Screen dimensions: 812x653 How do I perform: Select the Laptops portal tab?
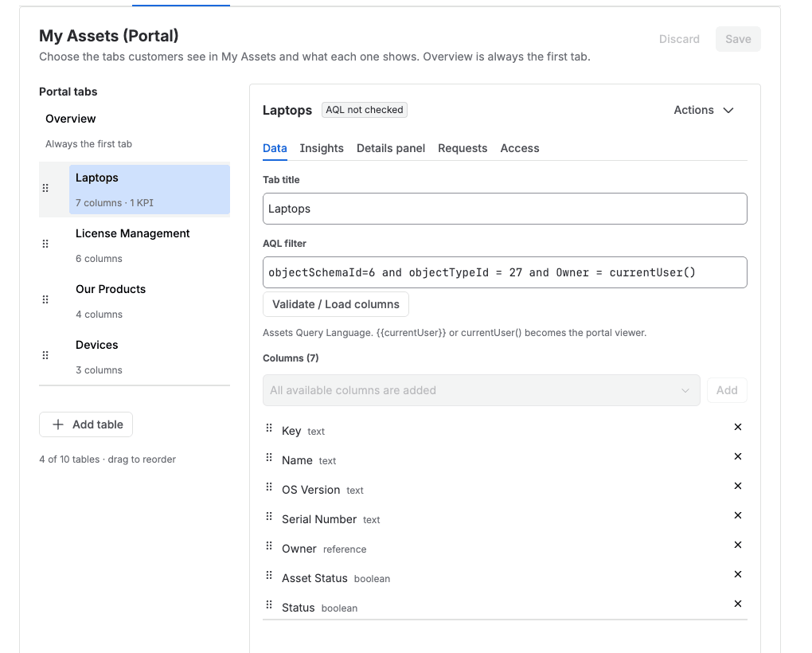(150, 190)
